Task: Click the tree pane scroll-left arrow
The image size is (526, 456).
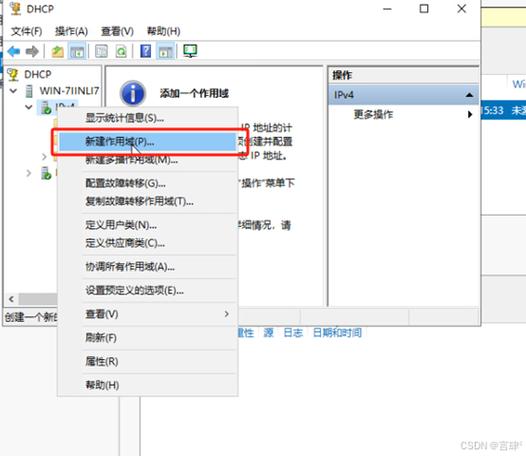Action: (x=12, y=299)
